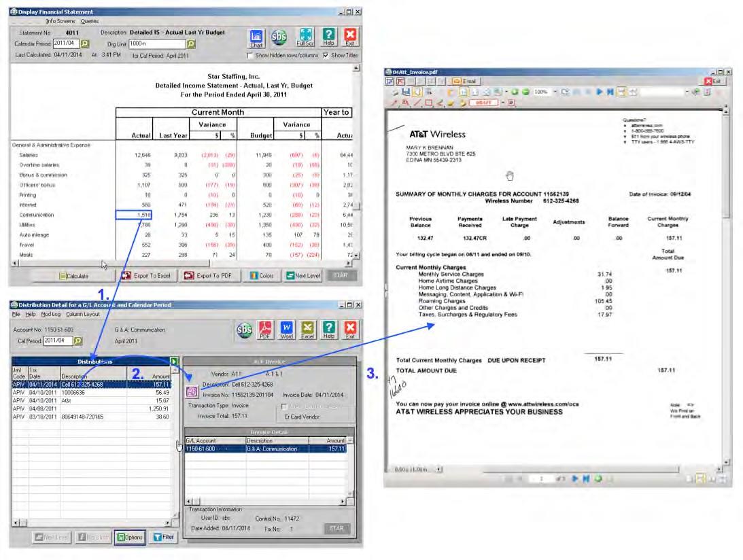
Task: Open the File menu in Distribution Detail
Action: [x=16, y=315]
